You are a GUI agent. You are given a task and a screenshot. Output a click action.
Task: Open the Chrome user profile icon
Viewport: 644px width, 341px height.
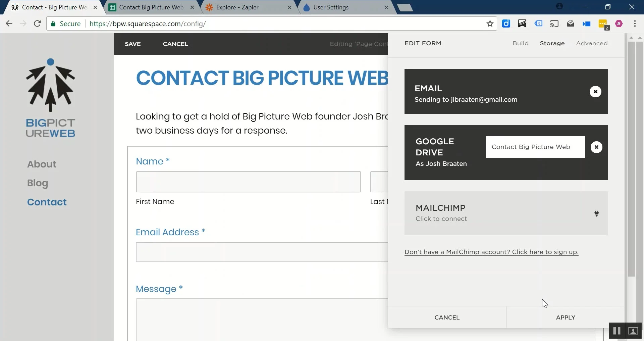(559, 6)
